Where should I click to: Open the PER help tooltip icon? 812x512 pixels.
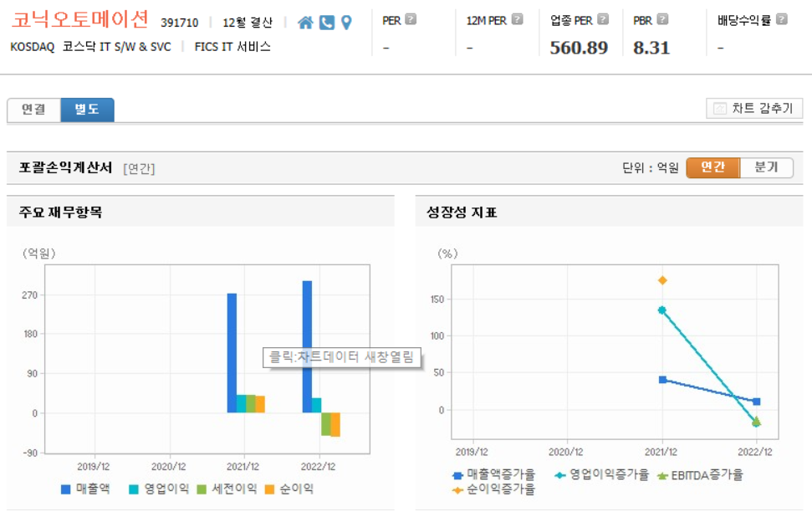point(409,18)
